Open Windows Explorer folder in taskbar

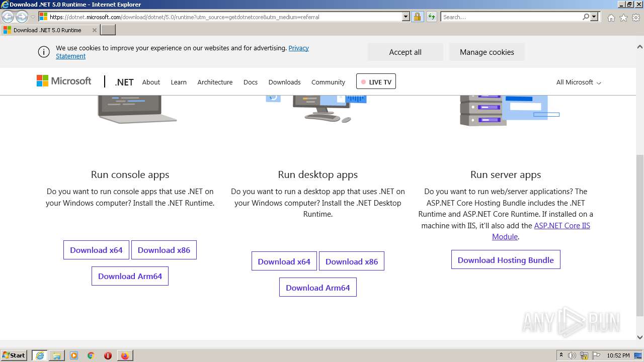pyautogui.click(x=57, y=355)
